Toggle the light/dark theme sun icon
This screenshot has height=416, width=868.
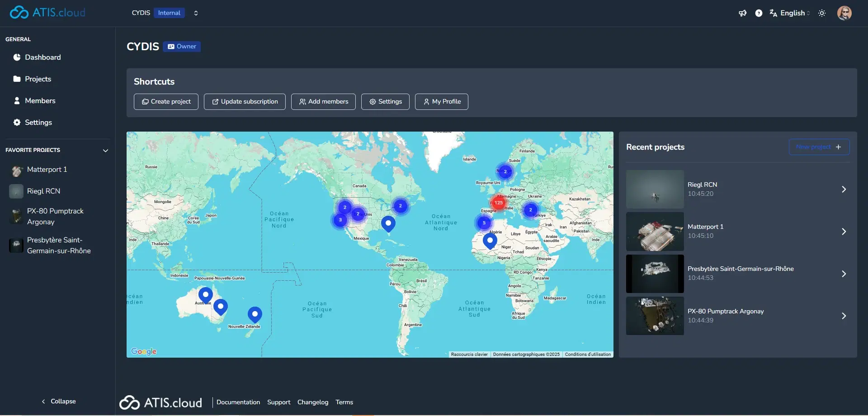click(822, 13)
